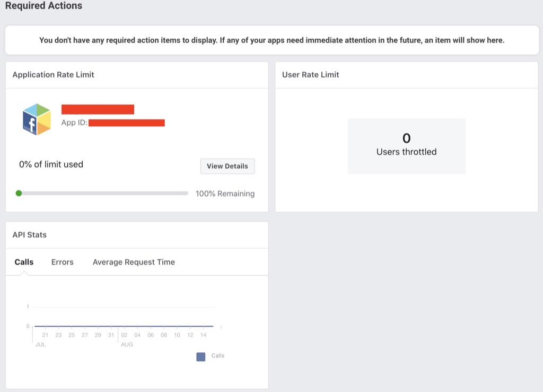Click the 0 Users throttled counter box

pos(406,146)
